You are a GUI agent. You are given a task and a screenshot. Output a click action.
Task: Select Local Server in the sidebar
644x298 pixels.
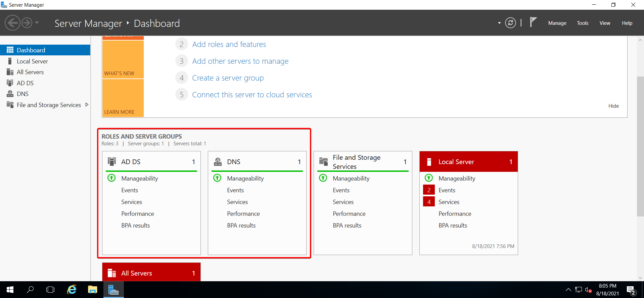point(45,61)
